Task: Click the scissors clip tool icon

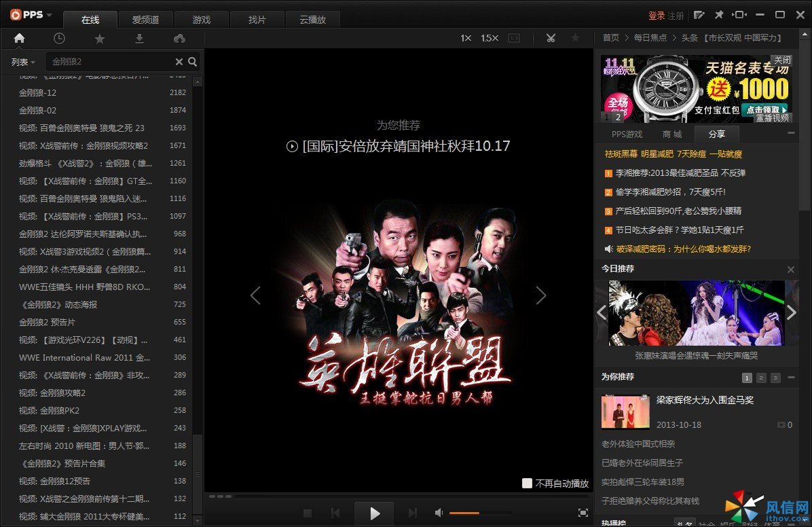Action: pos(551,38)
